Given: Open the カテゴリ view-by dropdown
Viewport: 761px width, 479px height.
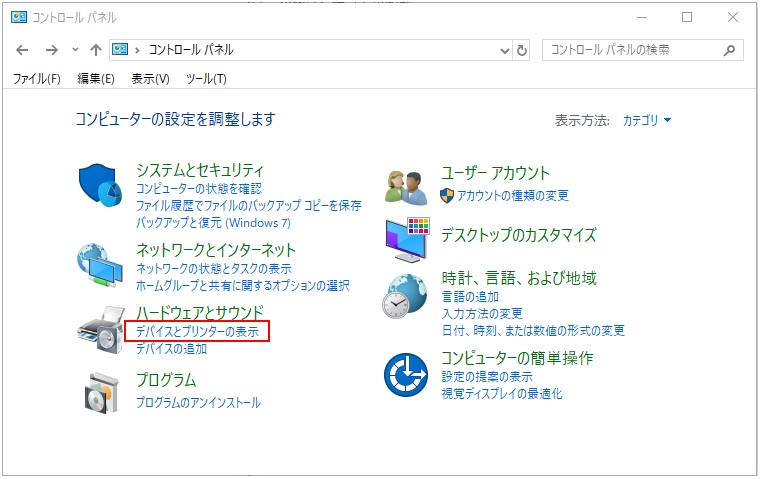Looking at the screenshot, I should click(646, 120).
